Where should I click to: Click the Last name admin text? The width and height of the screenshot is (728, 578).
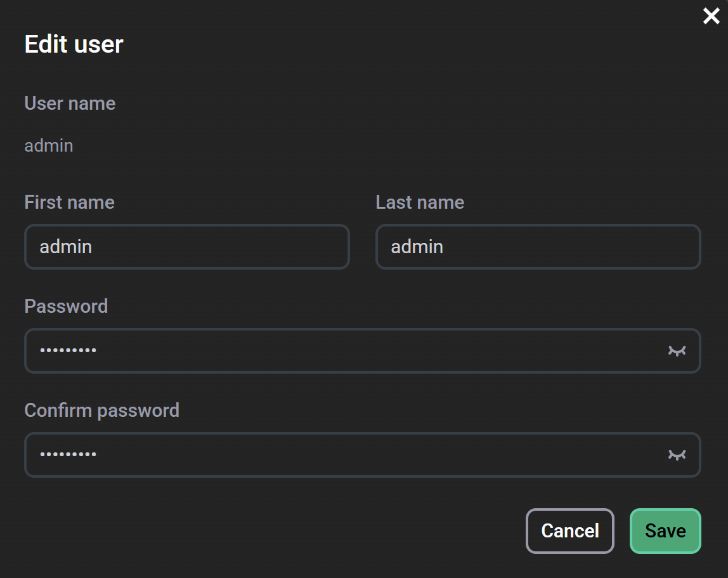(416, 247)
